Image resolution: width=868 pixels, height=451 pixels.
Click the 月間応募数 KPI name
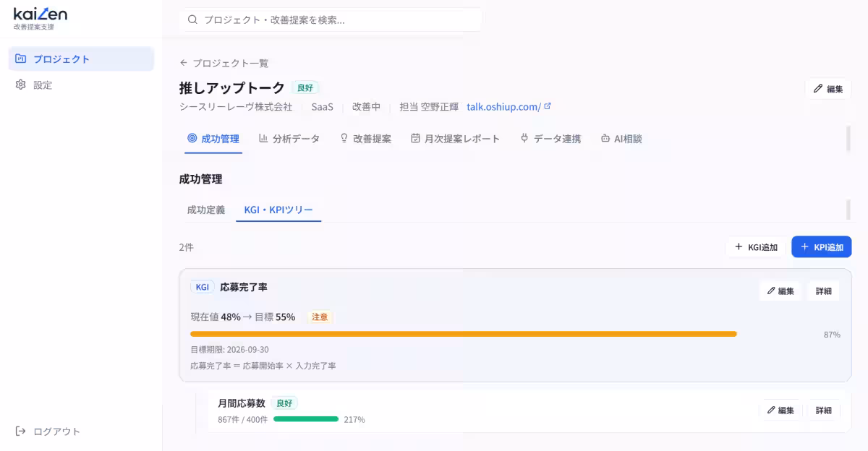click(x=242, y=403)
